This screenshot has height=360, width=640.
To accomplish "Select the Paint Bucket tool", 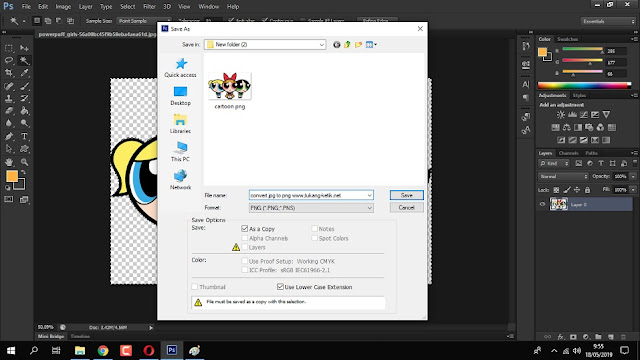I will pyautogui.click(x=24, y=111).
